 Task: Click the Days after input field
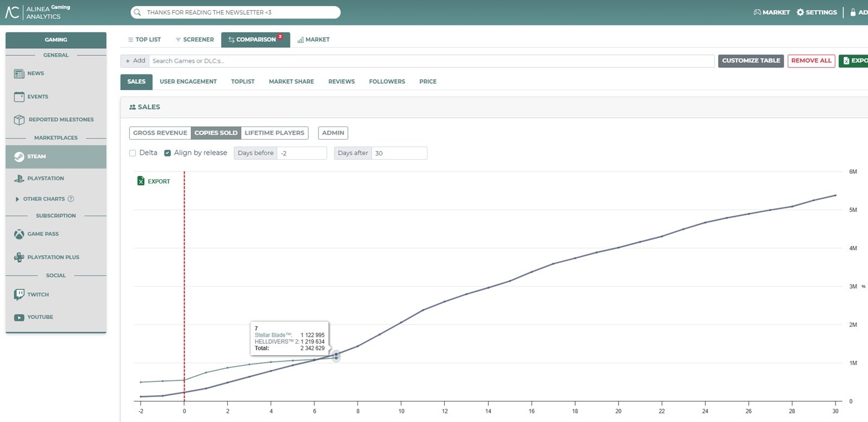click(x=399, y=153)
